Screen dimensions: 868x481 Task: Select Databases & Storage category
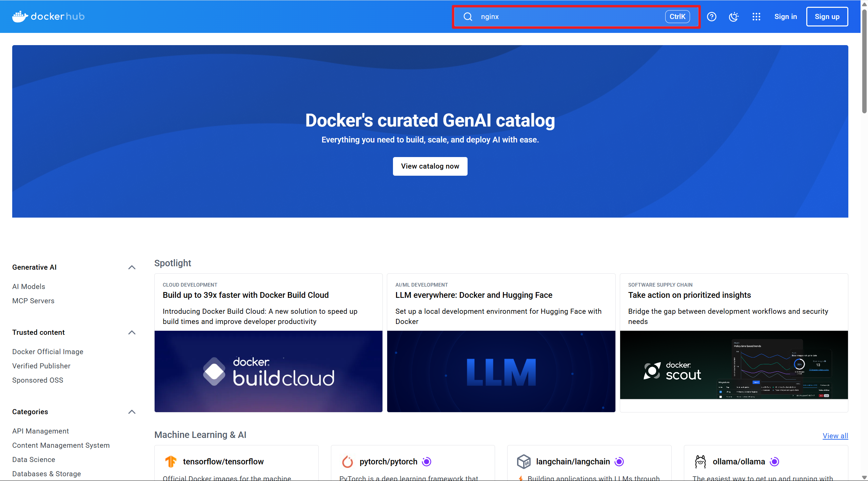46,474
